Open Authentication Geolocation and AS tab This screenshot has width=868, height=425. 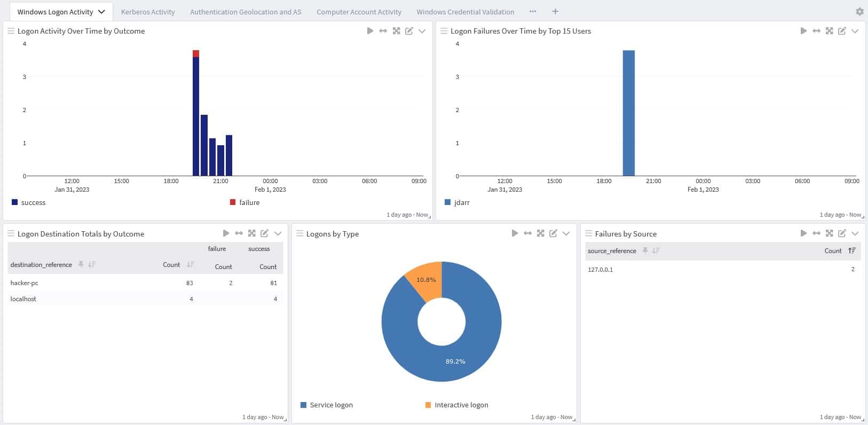246,12
